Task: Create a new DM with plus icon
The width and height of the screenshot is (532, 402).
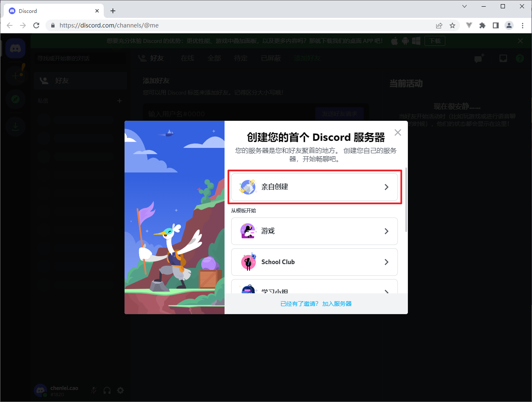Action: point(120,101)
